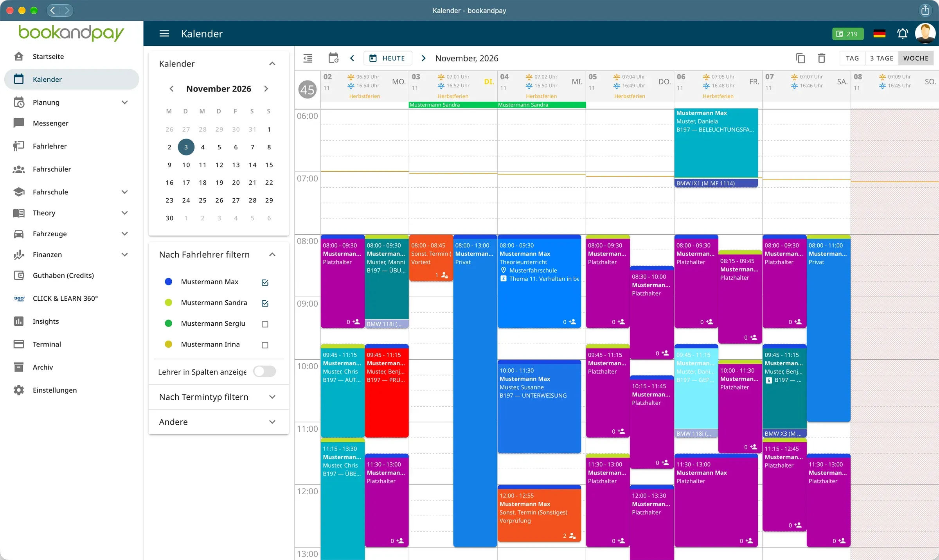Open Theorieunterricht appointment on Wednesday
939x560 pixels.
(539, 282)
